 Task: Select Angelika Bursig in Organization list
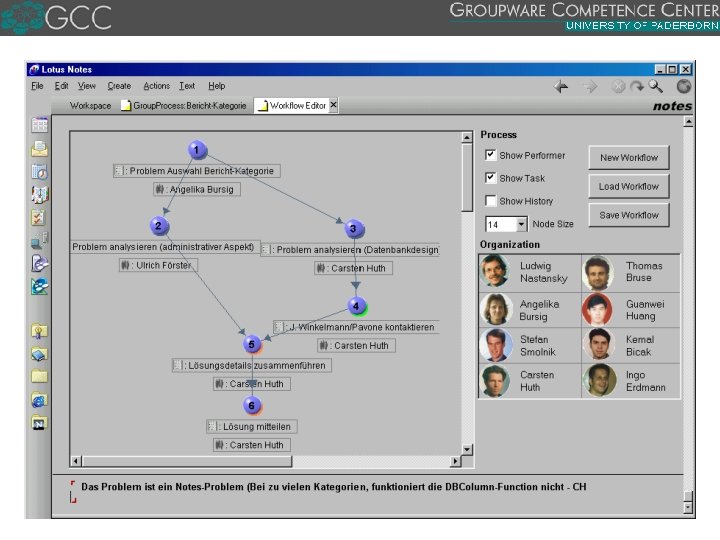coord(529,310)
